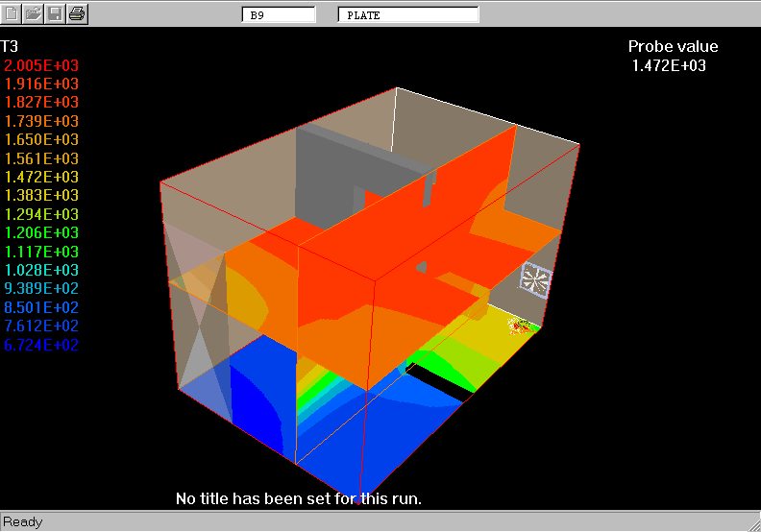Click the 'No title has been set' text
The image size is (761, 532).
(x=299, y=498)
